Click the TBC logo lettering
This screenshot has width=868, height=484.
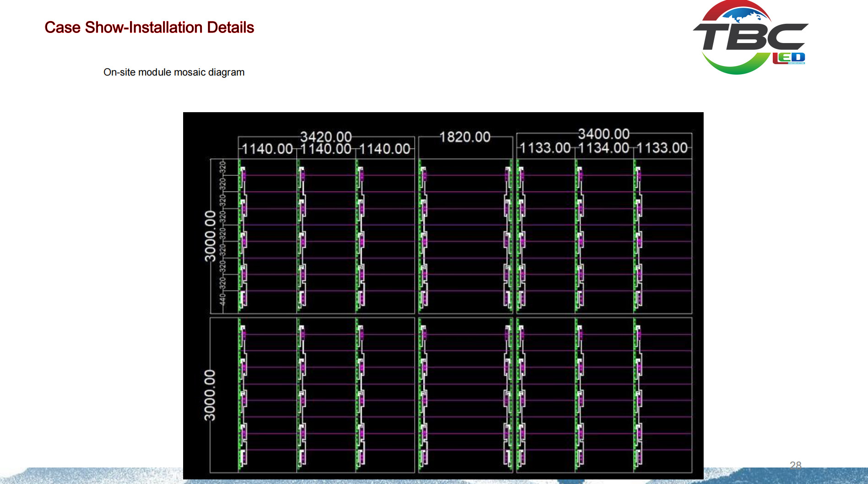pos(750,38)
